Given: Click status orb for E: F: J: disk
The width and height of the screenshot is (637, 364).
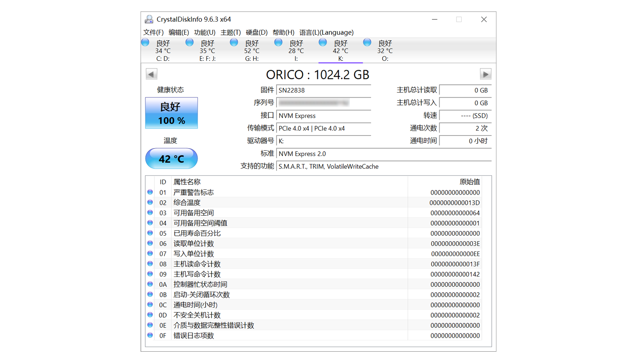Looking at the screenshot, I should (x=190, y=42).
